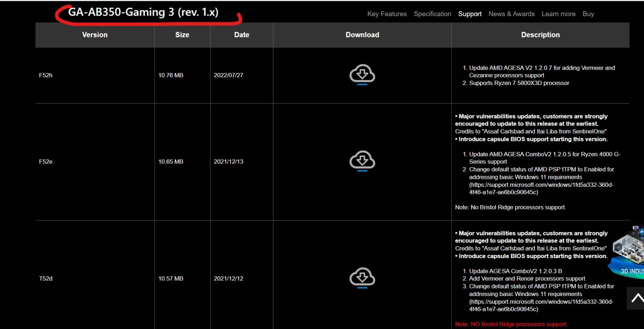The image size is (644, 329).
Task: Click the GA-AB350-Gaming 3 product title
Action: (143, 12)
